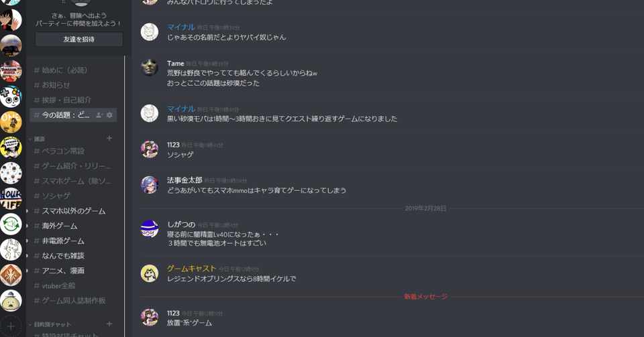Click username ゲームキャスト in chat
Viewport: 644px width, 337px height.
191,269
